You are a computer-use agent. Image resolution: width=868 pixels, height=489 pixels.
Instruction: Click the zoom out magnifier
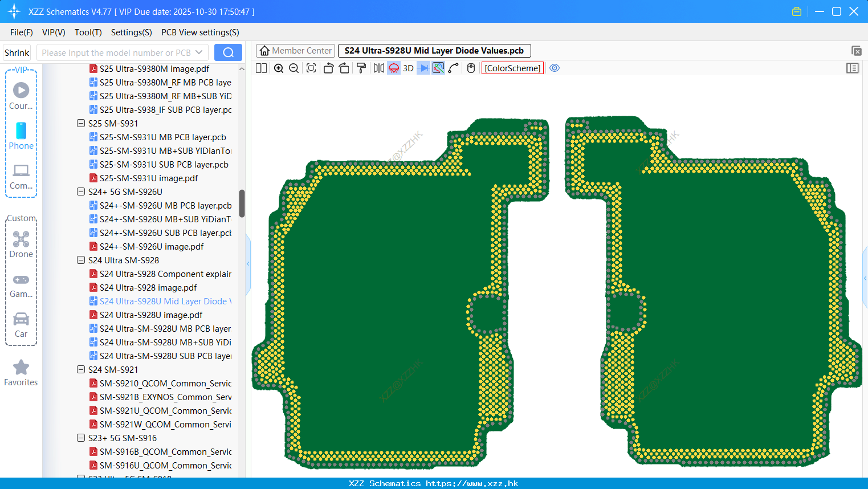click(x=294, y=68)
